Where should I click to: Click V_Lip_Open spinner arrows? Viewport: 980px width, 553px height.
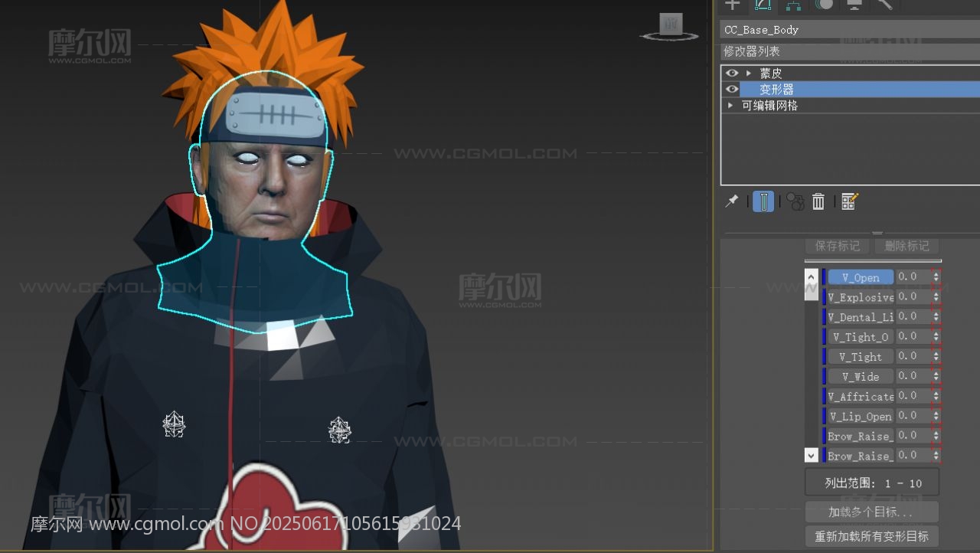(936, 416)
